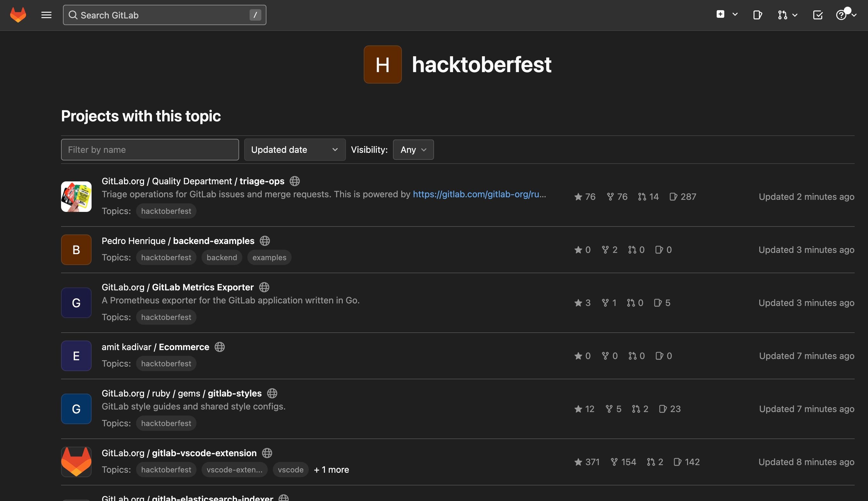Click the hacktoberfest tag under GitLab Metrics Exporter
868x501 pixels.
(x=166, y=317)
